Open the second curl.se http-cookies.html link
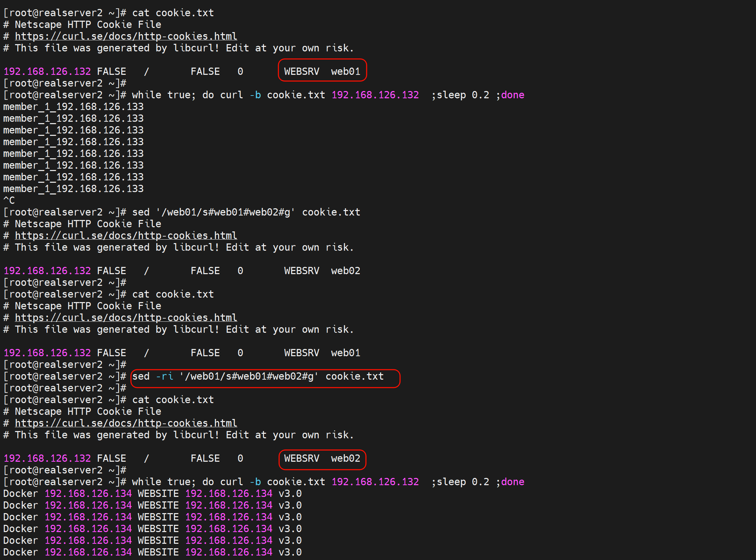Screen dimensions: 756x560 coord(126,236)
